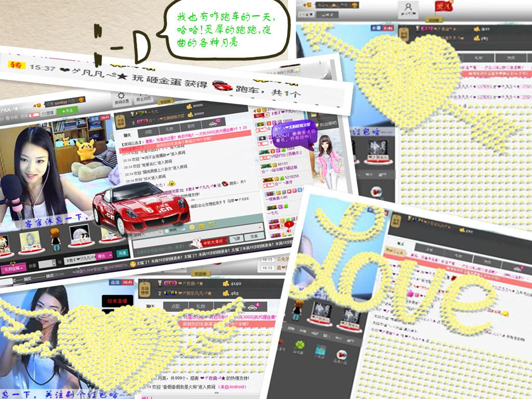Screen dimensions: 532x399
Task: Select 点歌 tab in the red car screenshot
Action: click(x=149, y=131)
